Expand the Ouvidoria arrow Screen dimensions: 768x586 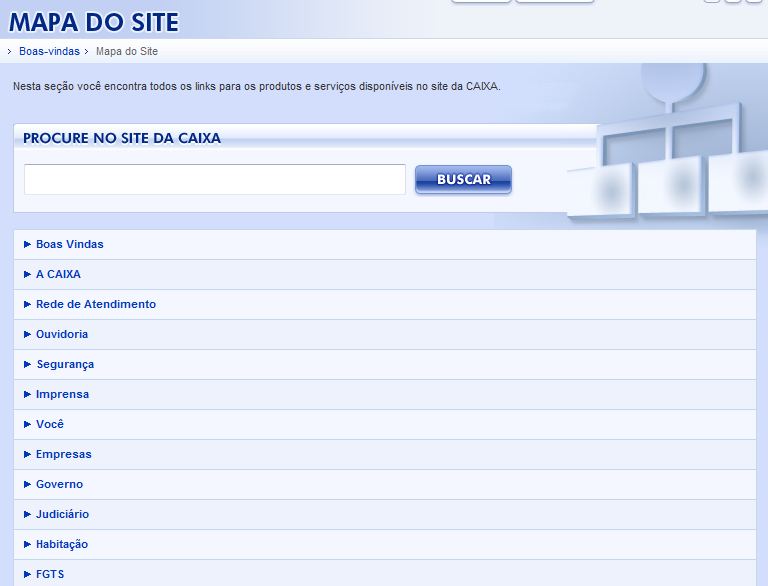[27, 334]
